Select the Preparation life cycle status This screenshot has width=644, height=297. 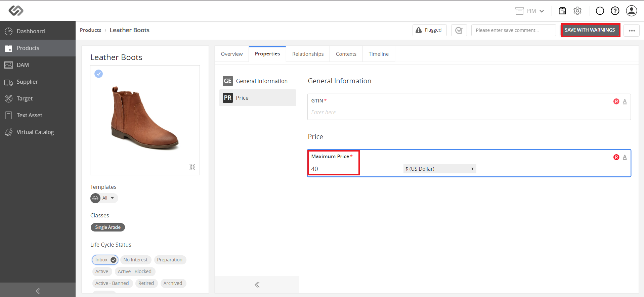(x=170, y=260)
